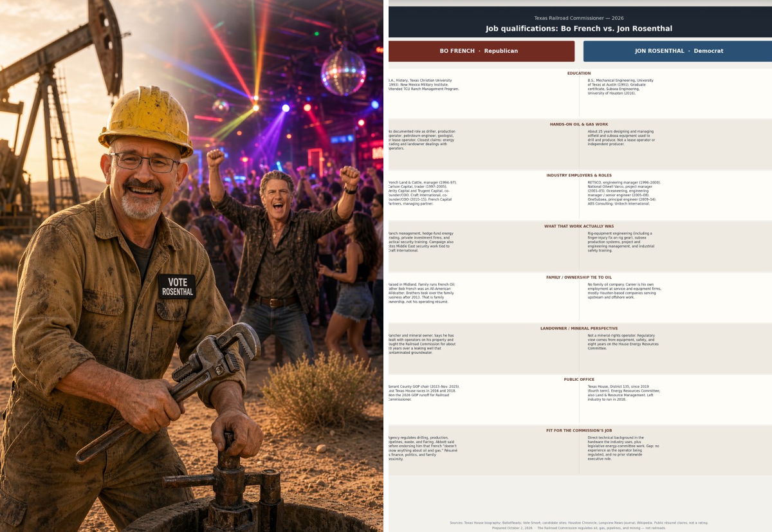The width and height of the screenshot is (772, 532).
Task: Click the text starting "Agency regulates drilling, production"
Action: [423, 448]
